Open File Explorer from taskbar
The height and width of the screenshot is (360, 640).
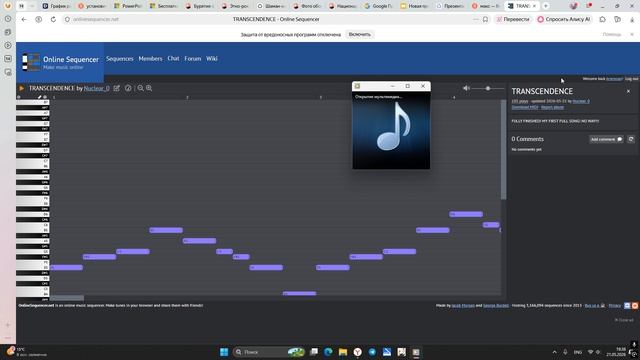coord(343,352)
